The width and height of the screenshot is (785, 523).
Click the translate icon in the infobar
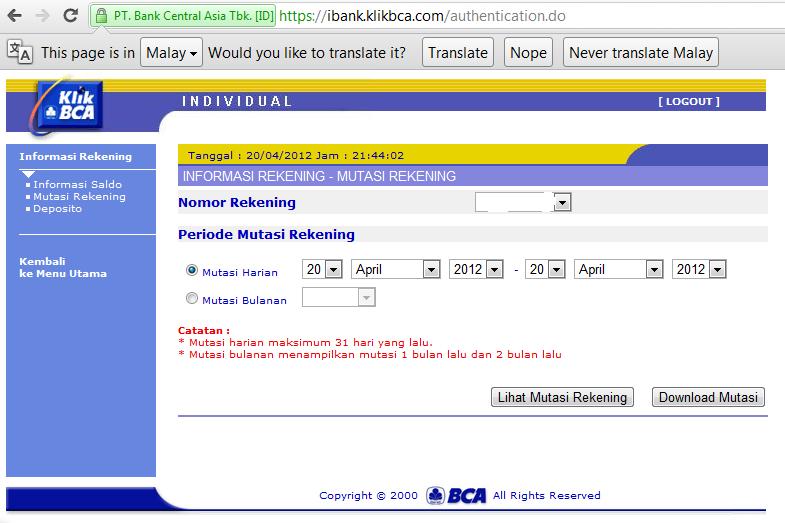pos(20,52)
